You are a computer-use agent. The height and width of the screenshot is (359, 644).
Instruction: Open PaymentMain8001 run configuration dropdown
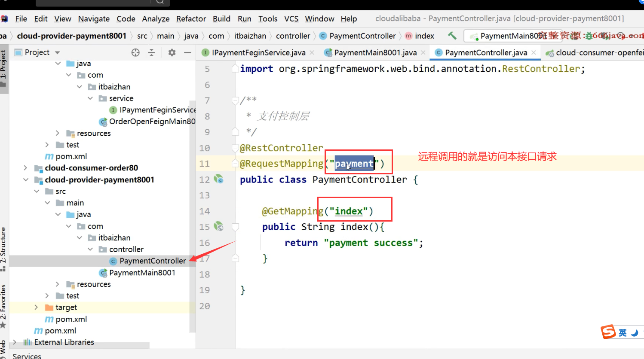tap(512, 36)
